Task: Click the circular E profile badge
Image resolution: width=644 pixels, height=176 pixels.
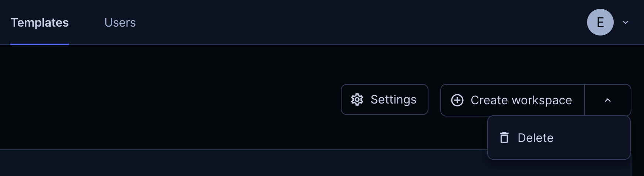Action: (x=600, y=22)
